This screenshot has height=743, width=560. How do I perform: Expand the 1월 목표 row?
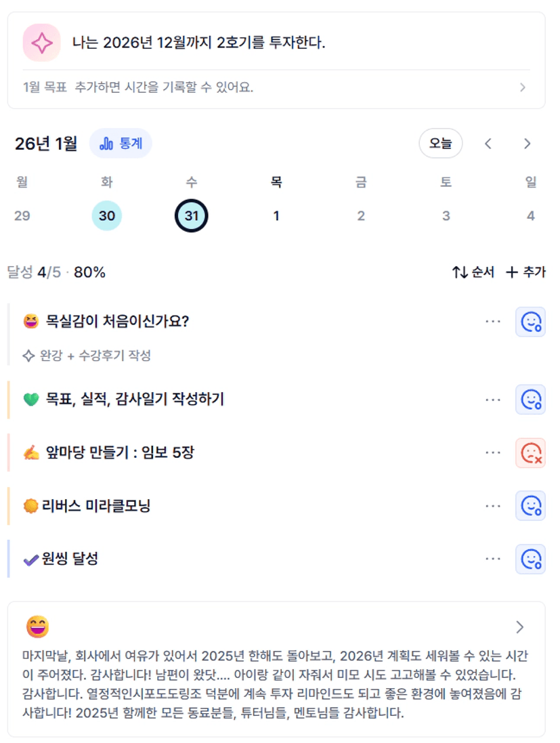tap(522, 87)
